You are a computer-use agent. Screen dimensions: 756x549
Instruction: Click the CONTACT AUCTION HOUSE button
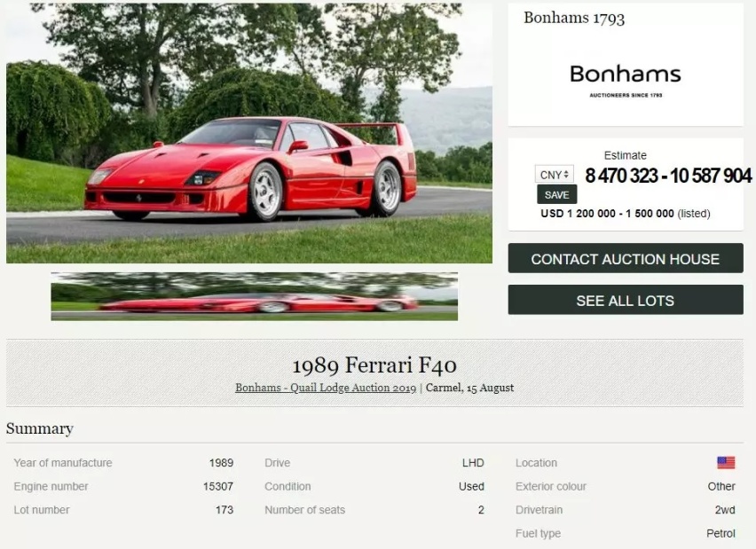click(x=626, y=258)
